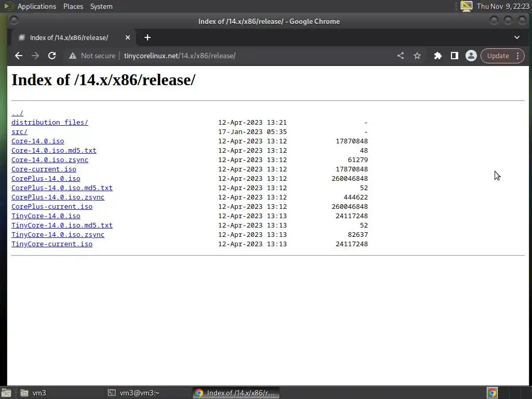This screenshot has height=399, width=532.
Task: Share this page via the share icon
Action: pos(401,56)
